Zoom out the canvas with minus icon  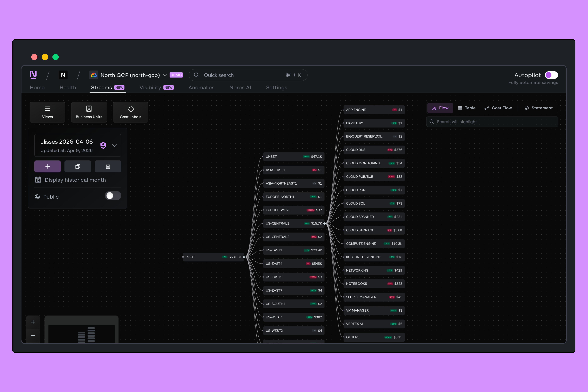(33, 335)
